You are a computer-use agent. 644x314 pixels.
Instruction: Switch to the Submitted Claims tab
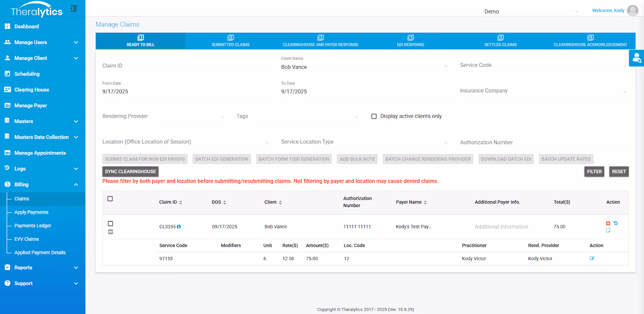pos(231,41)
